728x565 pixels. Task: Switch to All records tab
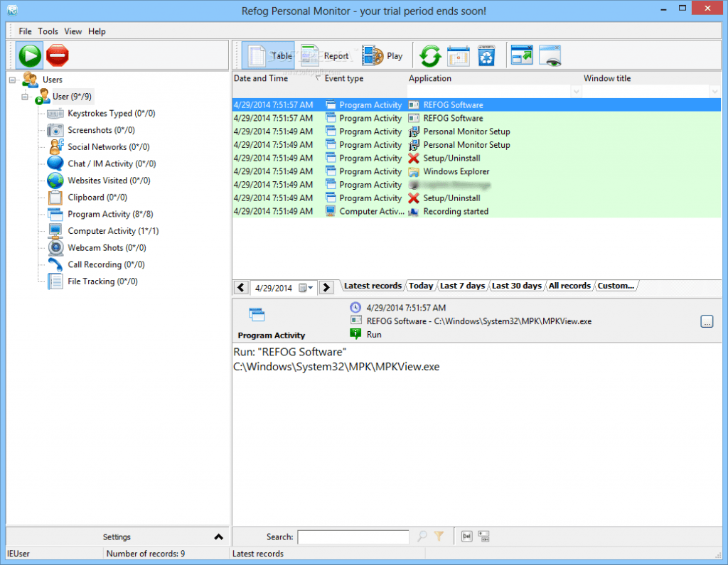coord(569,286)
